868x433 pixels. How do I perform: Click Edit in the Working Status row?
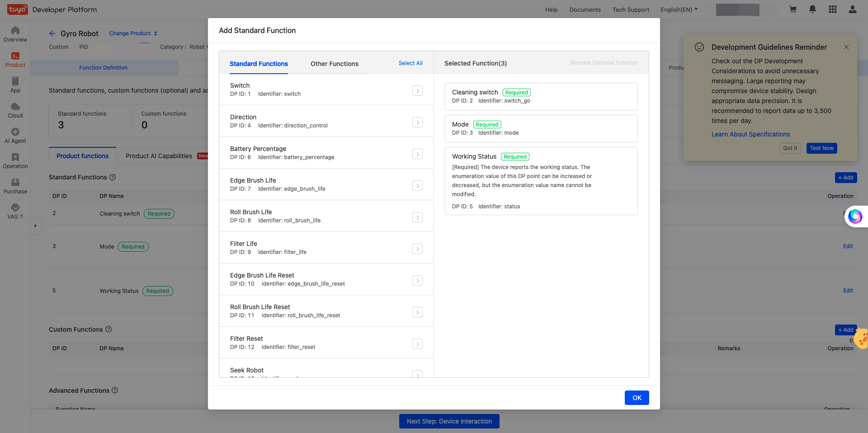click(x=848, y=291)
